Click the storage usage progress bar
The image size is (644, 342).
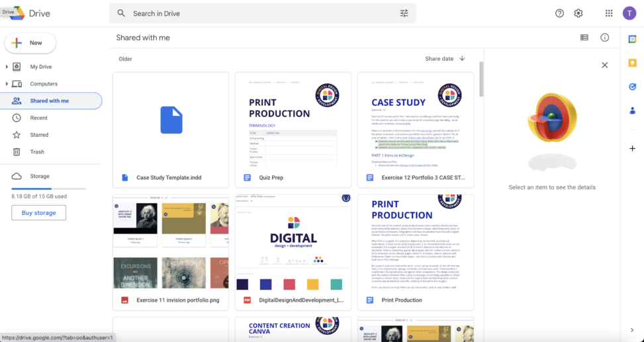48,189
